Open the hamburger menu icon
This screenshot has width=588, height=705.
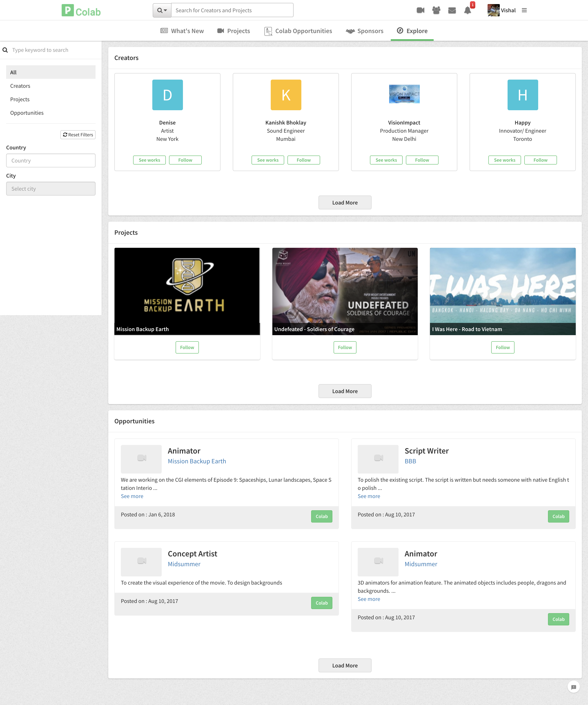click(x=524, y=10)
